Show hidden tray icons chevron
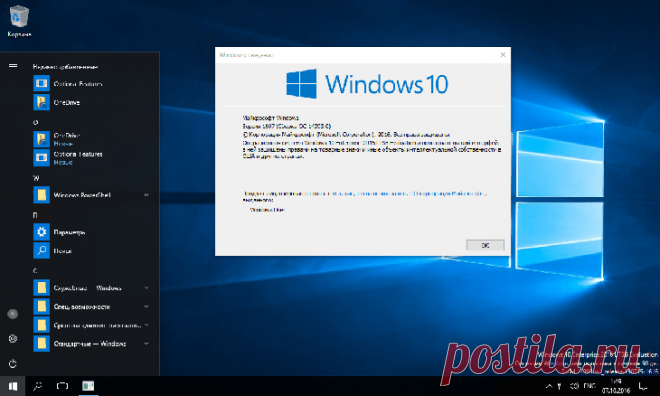The height and width of the screenshot is (396, 660). pyautogui.click(x=549, y=386)
